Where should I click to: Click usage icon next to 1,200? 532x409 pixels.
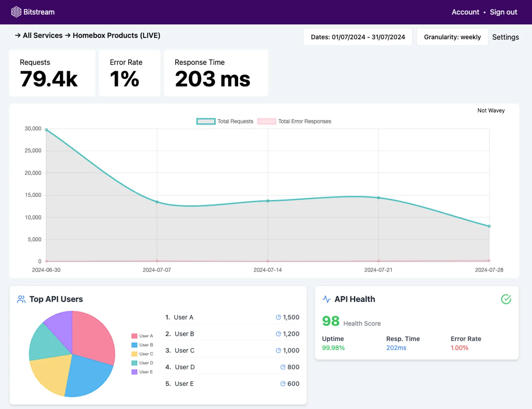(278, 334)
